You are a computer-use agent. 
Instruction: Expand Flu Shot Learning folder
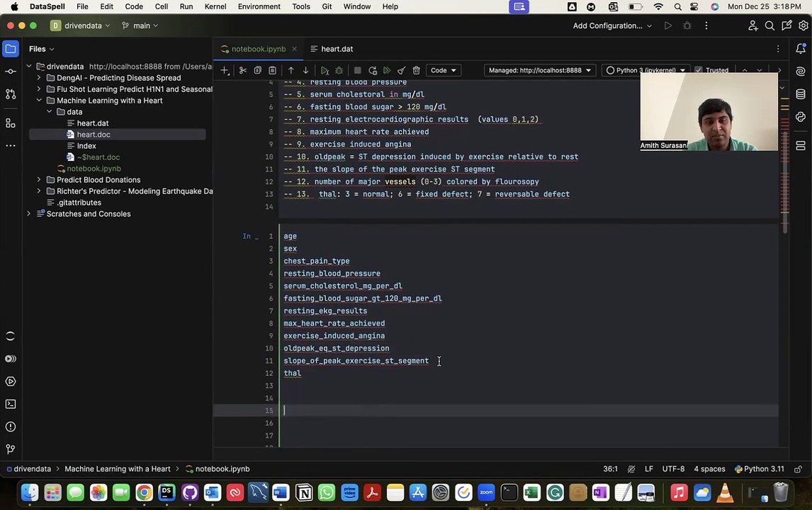click(x=39, y=89)
